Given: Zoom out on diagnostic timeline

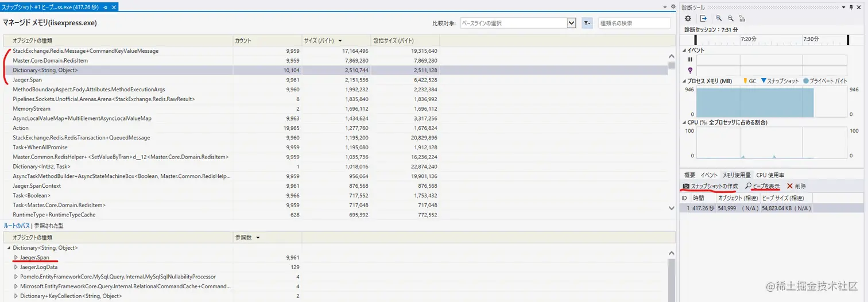Looking at the screenshot, I should click(731, 18).
